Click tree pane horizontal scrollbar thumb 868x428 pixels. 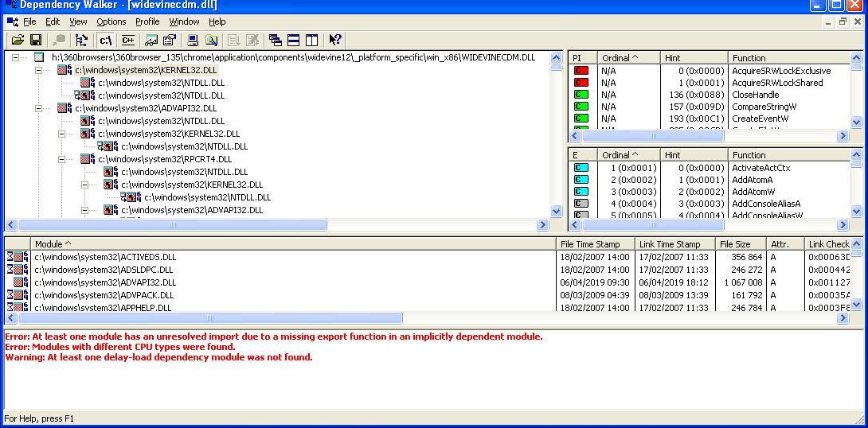coord(173,224)
